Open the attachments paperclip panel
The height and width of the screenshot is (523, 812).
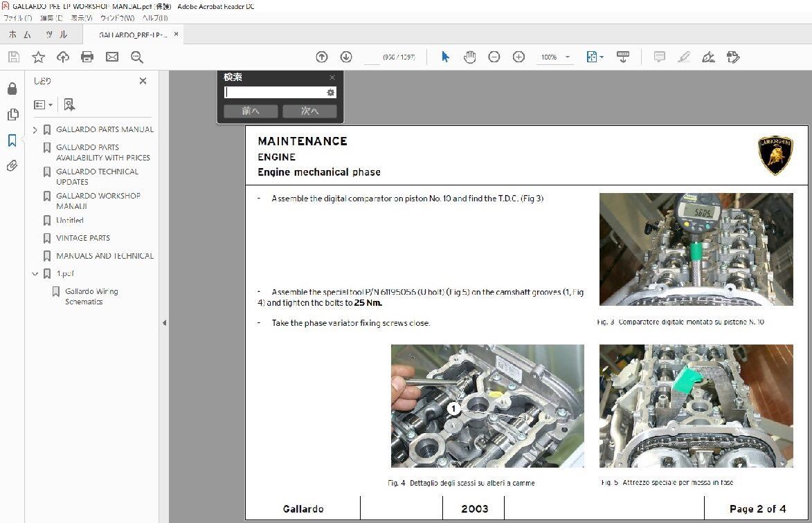tap(12, 165)
